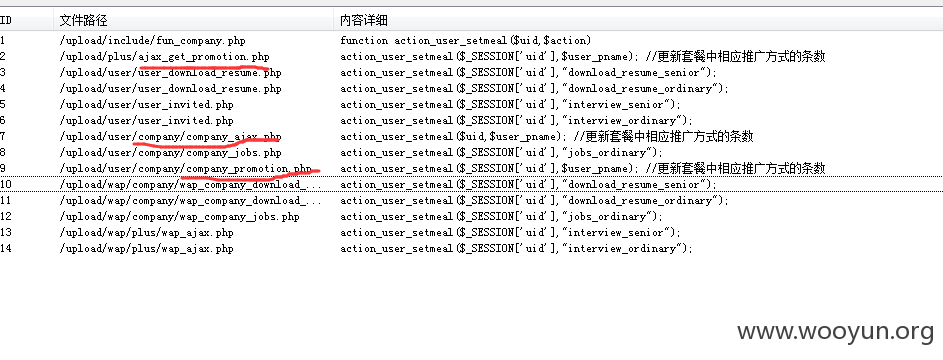
Task: Select wap_ajax.php path in row 14
Action: (146, 249)
